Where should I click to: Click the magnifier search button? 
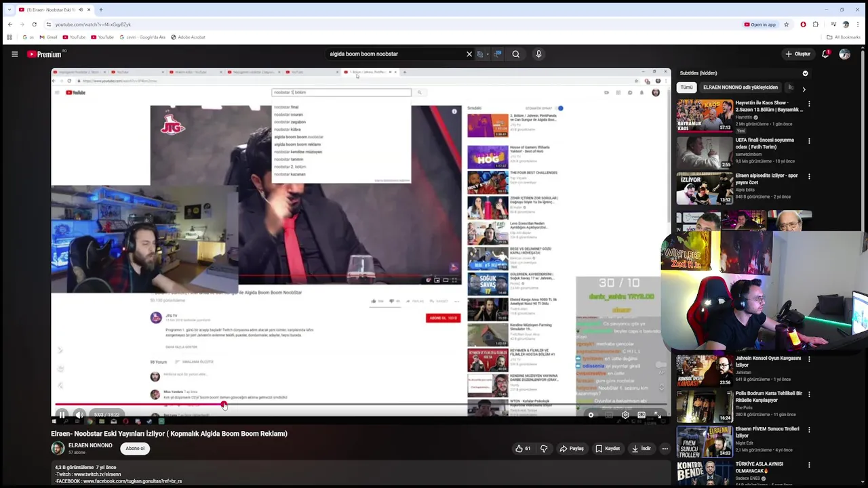tap(516, 54)
